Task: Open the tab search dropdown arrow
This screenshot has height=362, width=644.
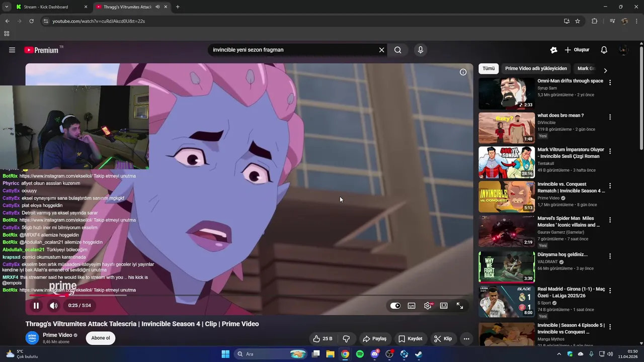Action: tap(7, 7)
